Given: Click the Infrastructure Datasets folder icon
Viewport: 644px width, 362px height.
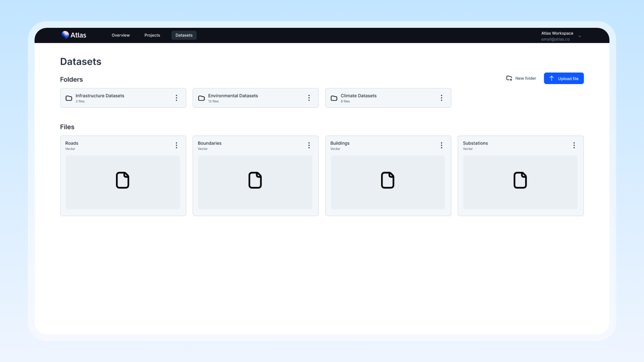Looking at the screenshot, I should (69, 98).
